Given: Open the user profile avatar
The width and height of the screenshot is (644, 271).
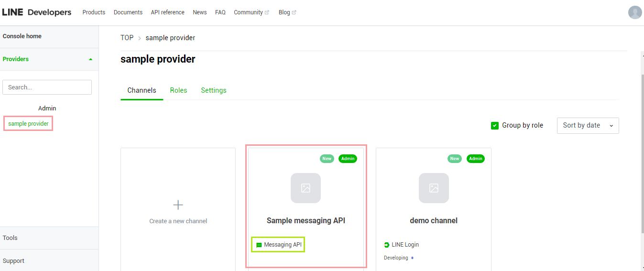Looking at the screenshot, I should coord(635,12).
